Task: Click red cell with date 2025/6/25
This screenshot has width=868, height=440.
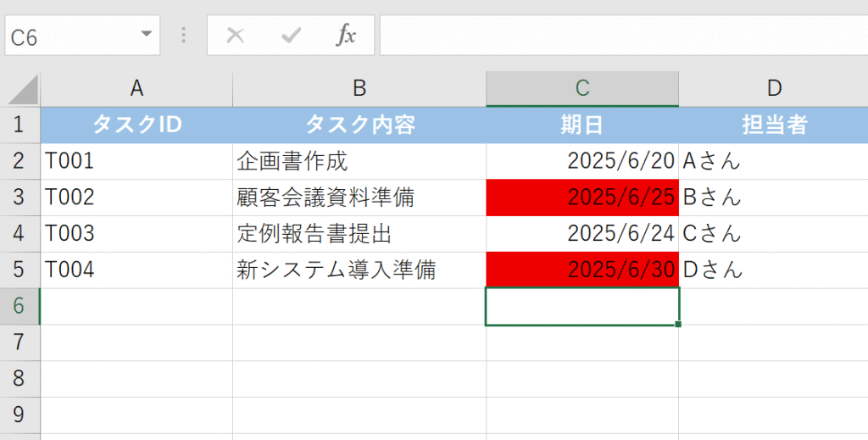Action: (x=582, y=198)
